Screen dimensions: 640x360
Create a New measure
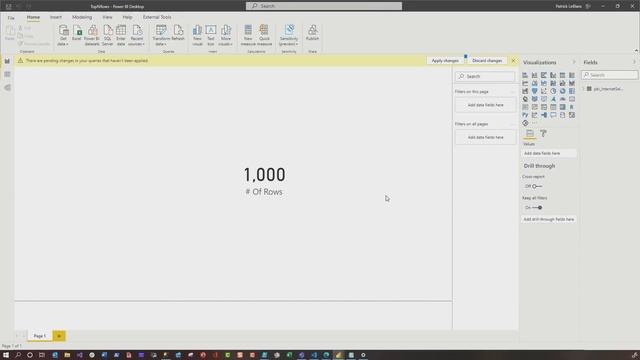(x=248, y=36)
